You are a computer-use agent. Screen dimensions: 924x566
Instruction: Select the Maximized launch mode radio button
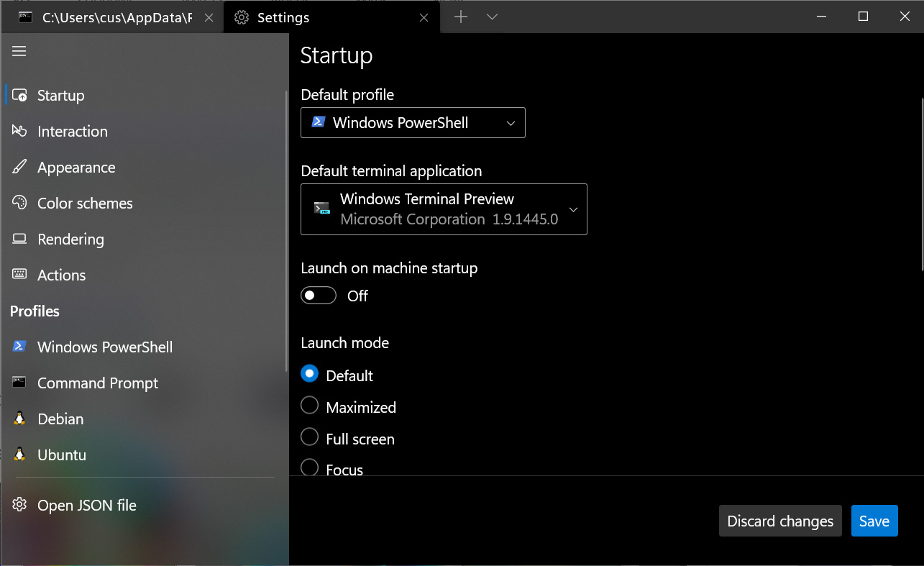click(309, 405)
